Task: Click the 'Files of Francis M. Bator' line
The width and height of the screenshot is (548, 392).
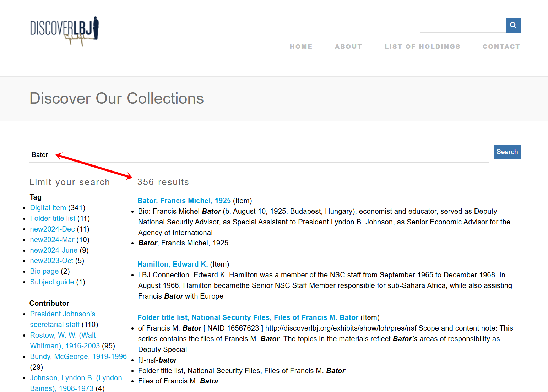Action: [x=179, y=381]
